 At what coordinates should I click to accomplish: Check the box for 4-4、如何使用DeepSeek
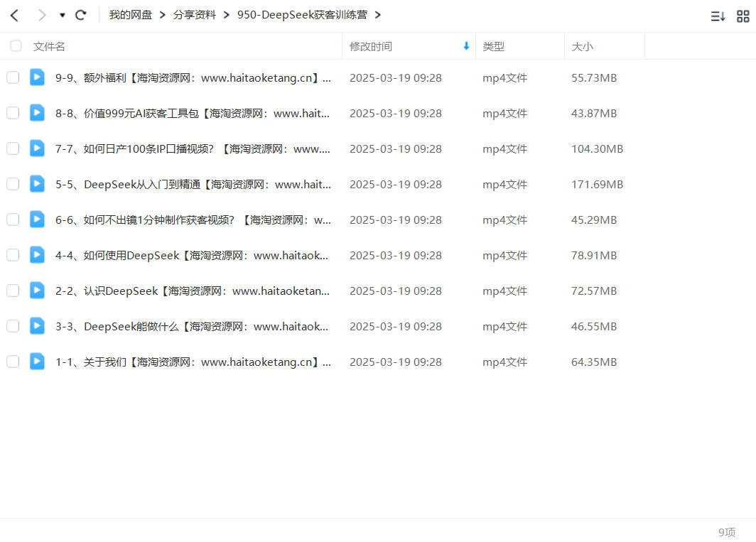(13, 255)
